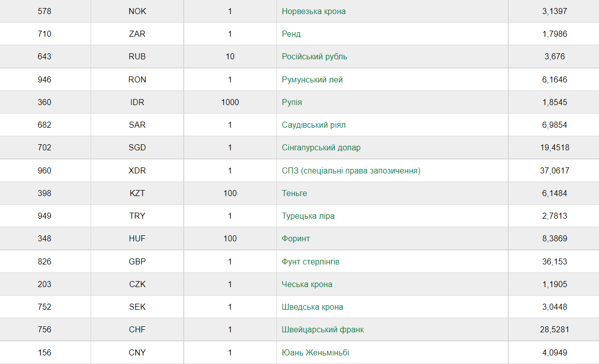Select the numeric code 578 cell

pos(44,11)
